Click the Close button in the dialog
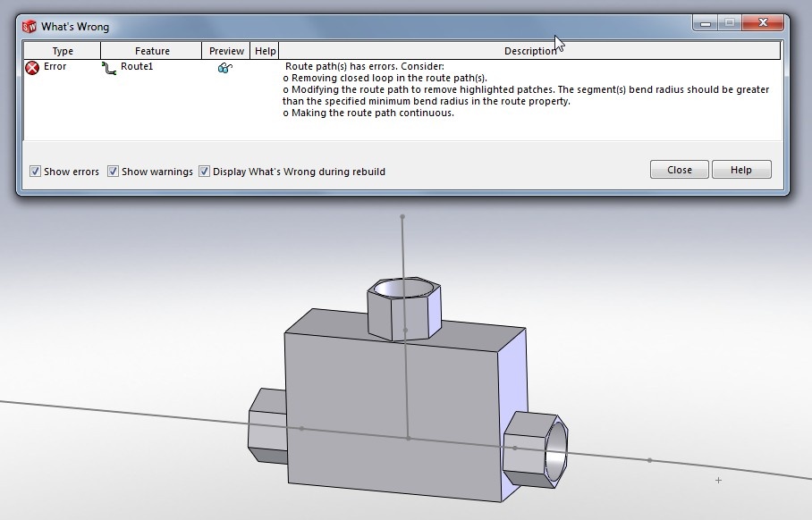Viewport: 812px width, 520px height. point(679,170)
